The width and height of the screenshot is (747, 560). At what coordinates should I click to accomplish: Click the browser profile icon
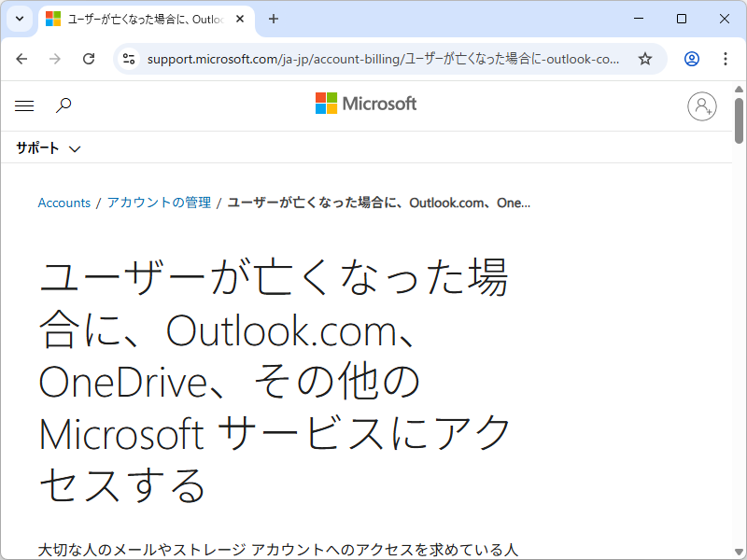(691, 59)
